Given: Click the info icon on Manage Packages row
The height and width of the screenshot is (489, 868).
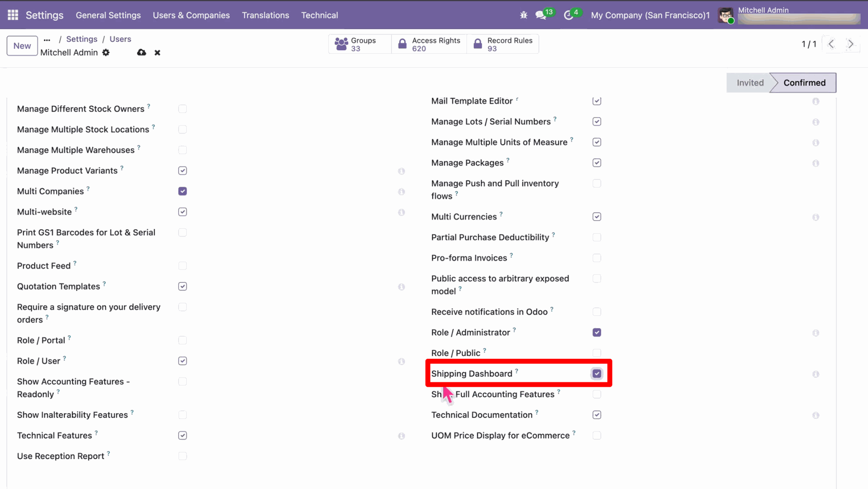Looking at the screenshot, I should click(x=816, y=163).
